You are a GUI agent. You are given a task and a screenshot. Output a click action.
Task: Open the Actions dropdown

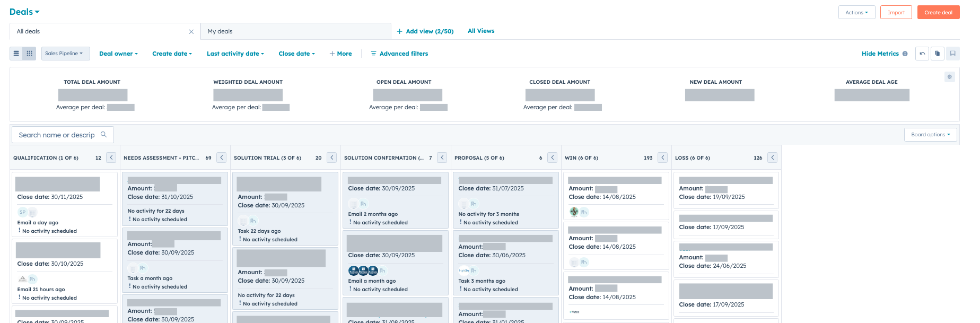tap(856, 12)
